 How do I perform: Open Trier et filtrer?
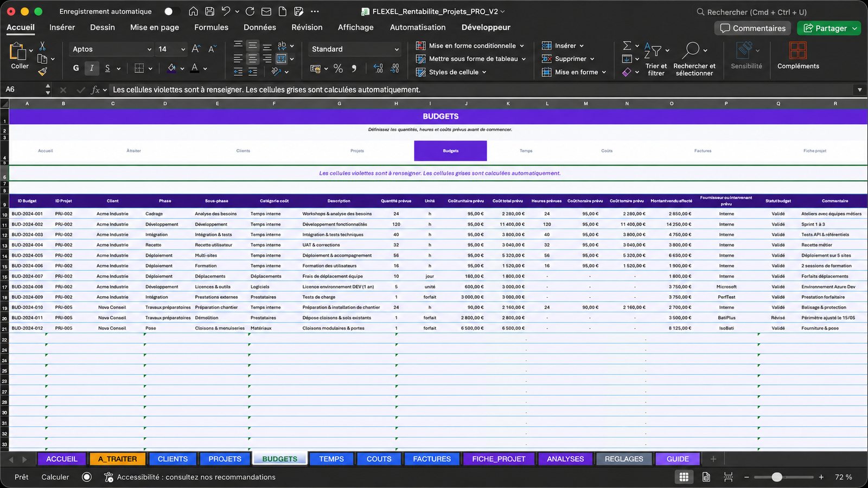pyautogui.click(x=656, y=59)
